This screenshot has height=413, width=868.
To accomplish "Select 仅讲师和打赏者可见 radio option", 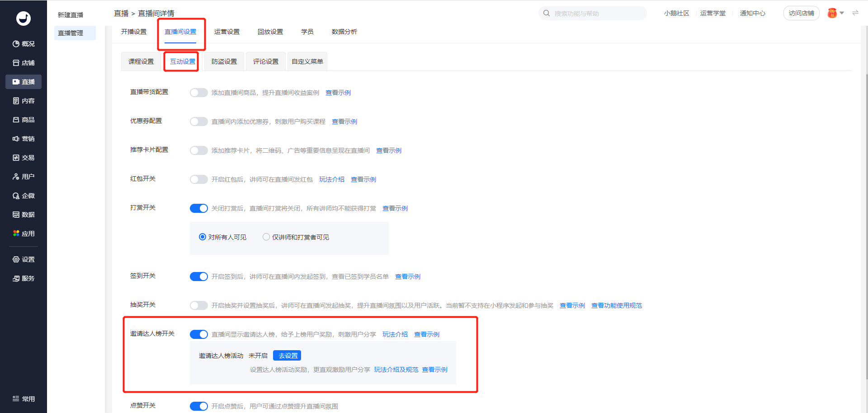I will click(266, 237).
